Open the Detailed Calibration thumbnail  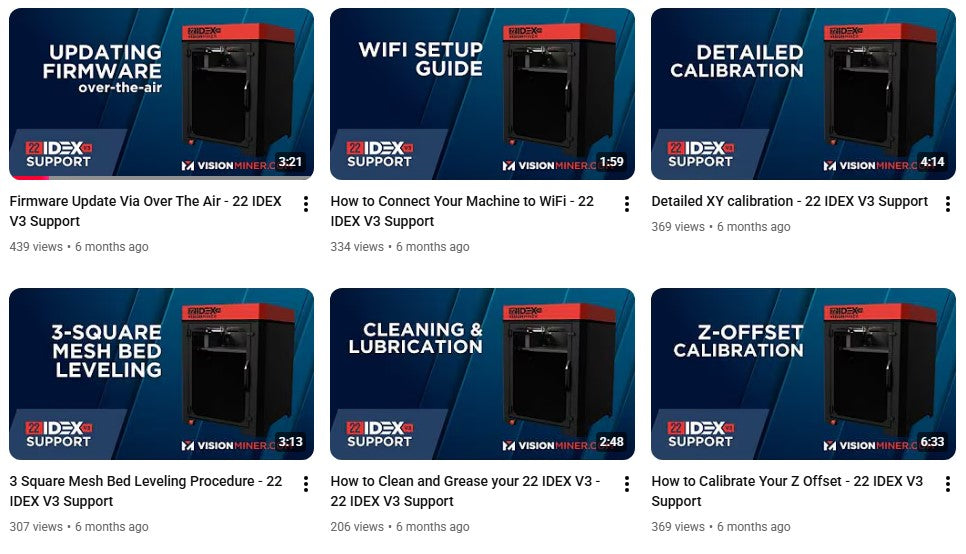coord(803,94)
